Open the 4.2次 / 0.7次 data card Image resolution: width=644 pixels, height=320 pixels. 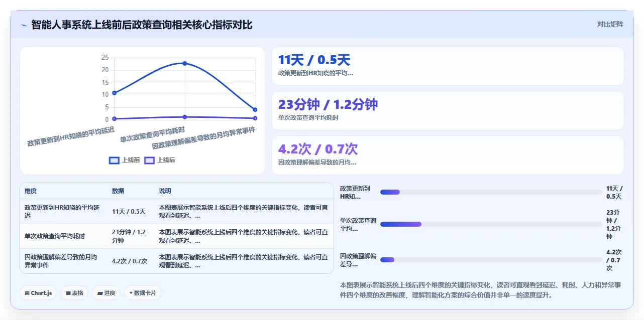point(448,155)
